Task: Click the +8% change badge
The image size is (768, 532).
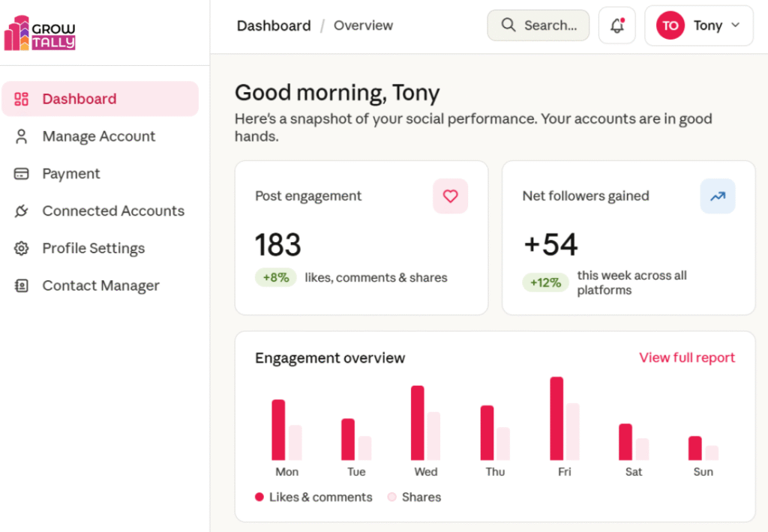Action: point(276,277)
